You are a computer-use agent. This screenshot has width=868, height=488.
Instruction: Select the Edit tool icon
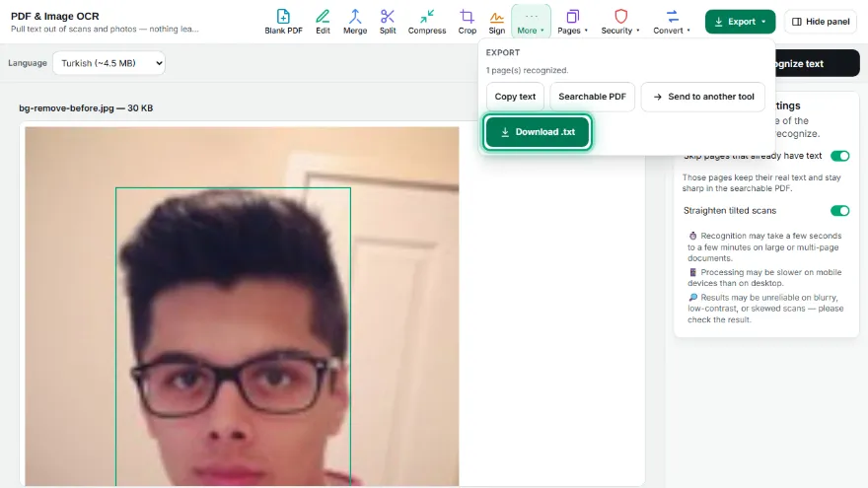(323, 16)
